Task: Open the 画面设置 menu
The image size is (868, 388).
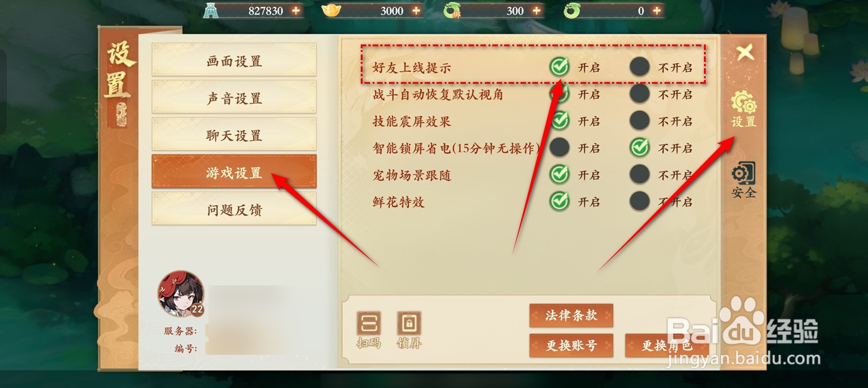Action: [x=234, y=61]
